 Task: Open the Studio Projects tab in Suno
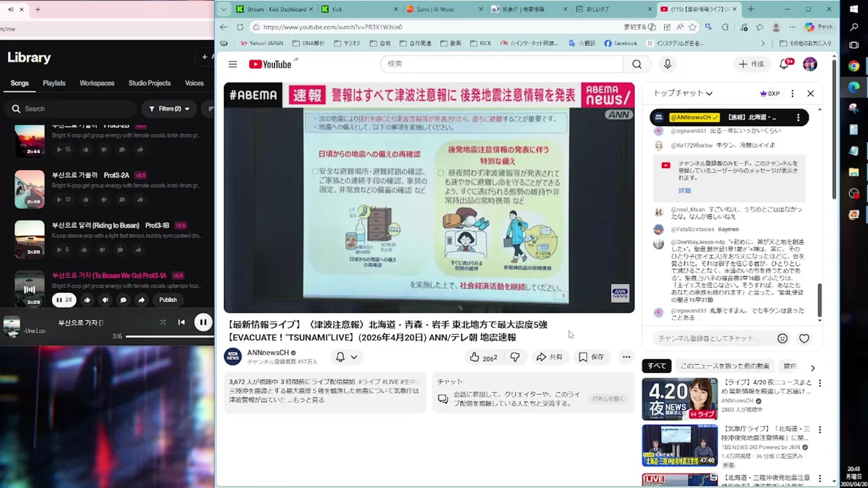[149, 83]
